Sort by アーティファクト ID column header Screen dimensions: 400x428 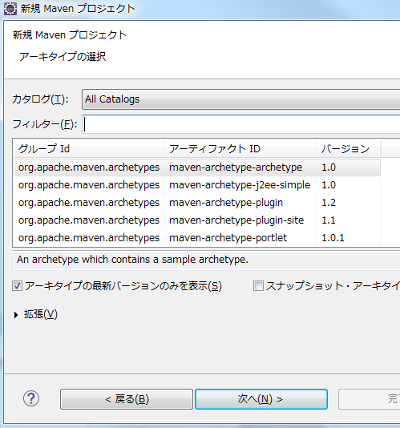click(240, 149)
